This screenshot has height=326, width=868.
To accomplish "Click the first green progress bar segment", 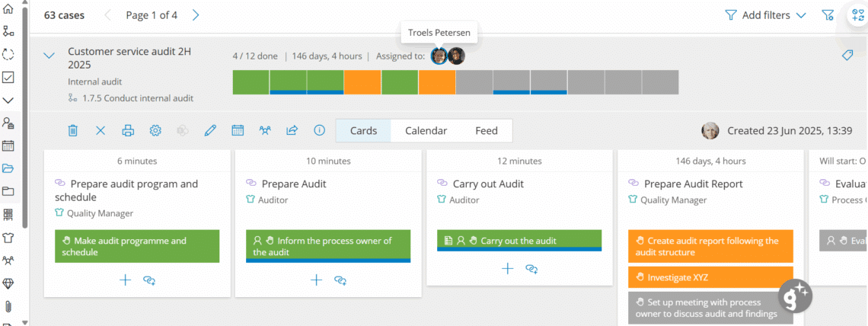I will point(251,81).
